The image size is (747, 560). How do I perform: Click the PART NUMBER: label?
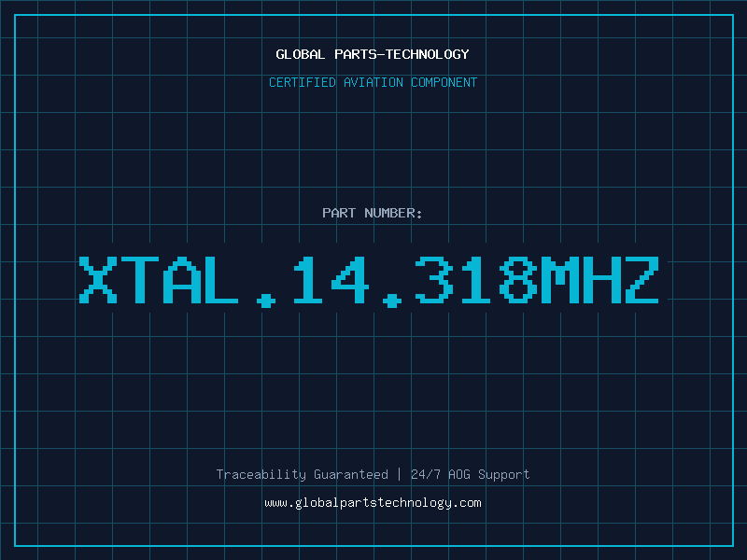[x=373, y=213]
